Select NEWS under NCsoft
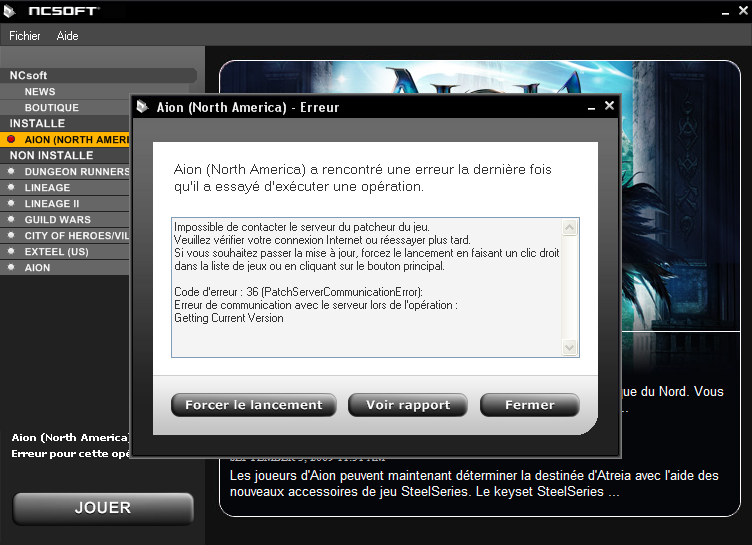This screenshot has height=545, width=752. point(40,92)
